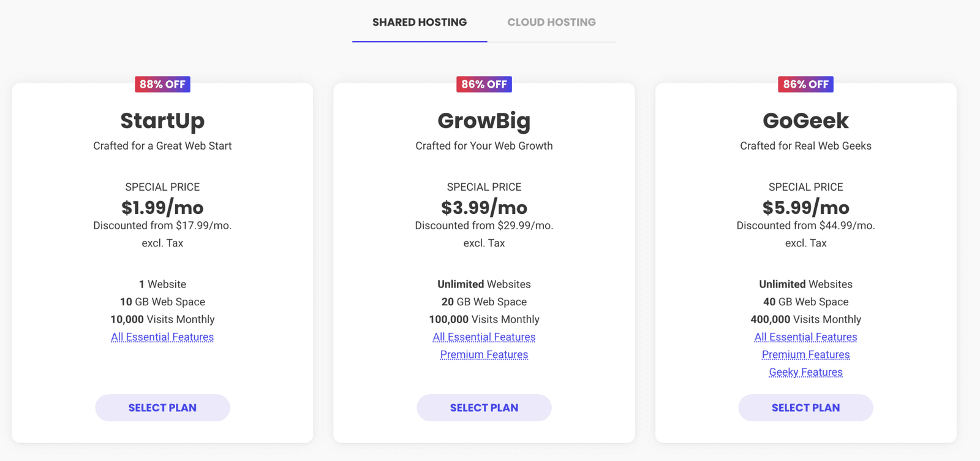Click the $5.99/mo price
The height and width of the screenshot is (461, 980).
805,208
